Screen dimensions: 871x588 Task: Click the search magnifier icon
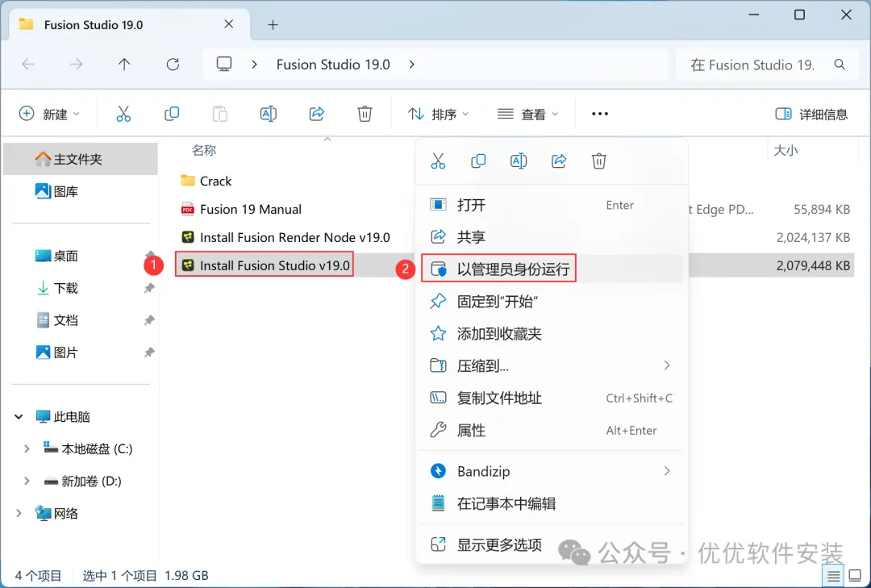(x=840, y=65)
